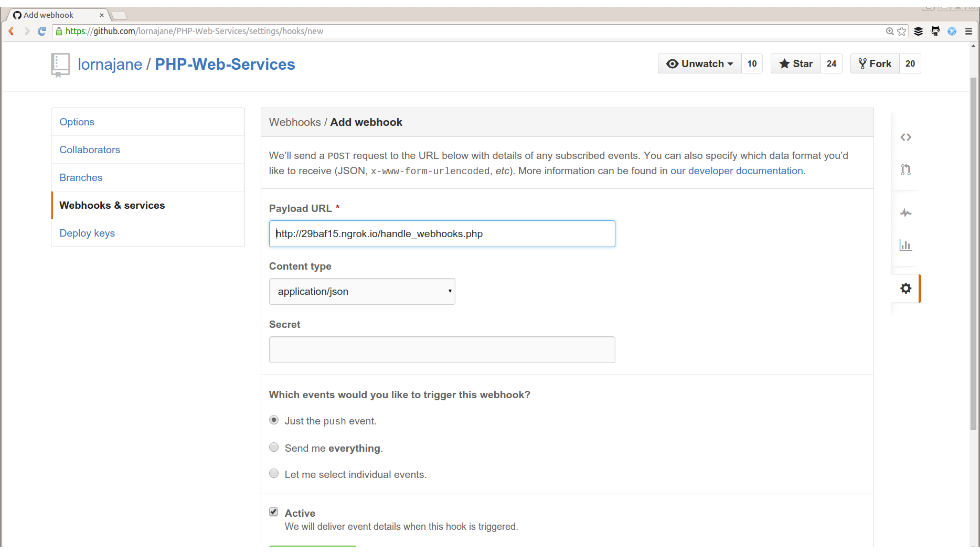980x554 pixels.
Task: Open the developer documentation link
Action: [x=737, y=171]
